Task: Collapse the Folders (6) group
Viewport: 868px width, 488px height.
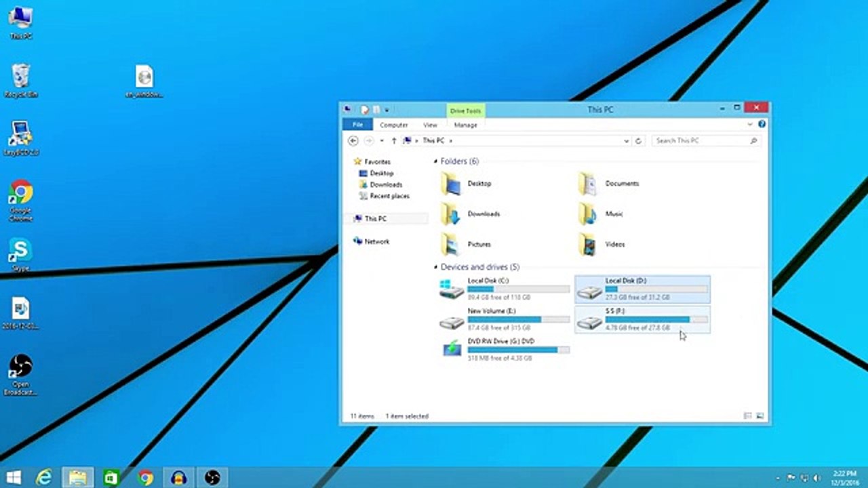Action: 435,161
